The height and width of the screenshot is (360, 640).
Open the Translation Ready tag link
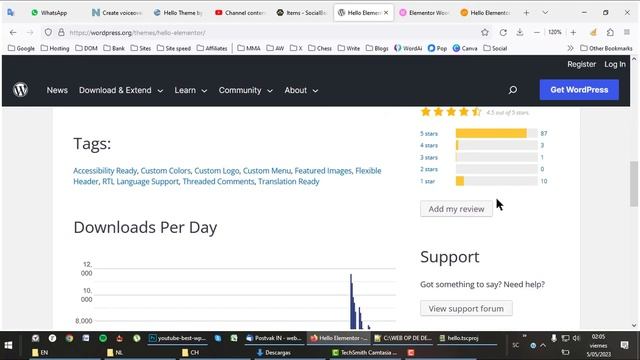pos(289,181)
